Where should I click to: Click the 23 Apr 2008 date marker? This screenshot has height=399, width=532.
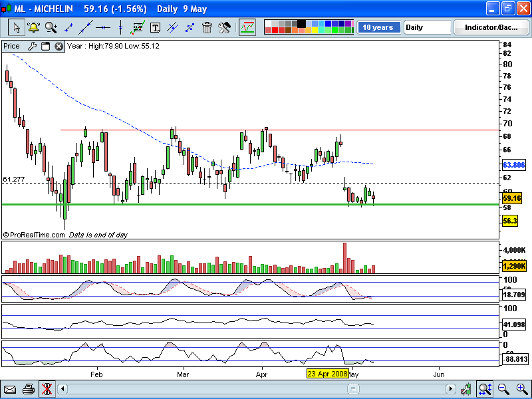[x=328, y=374]
